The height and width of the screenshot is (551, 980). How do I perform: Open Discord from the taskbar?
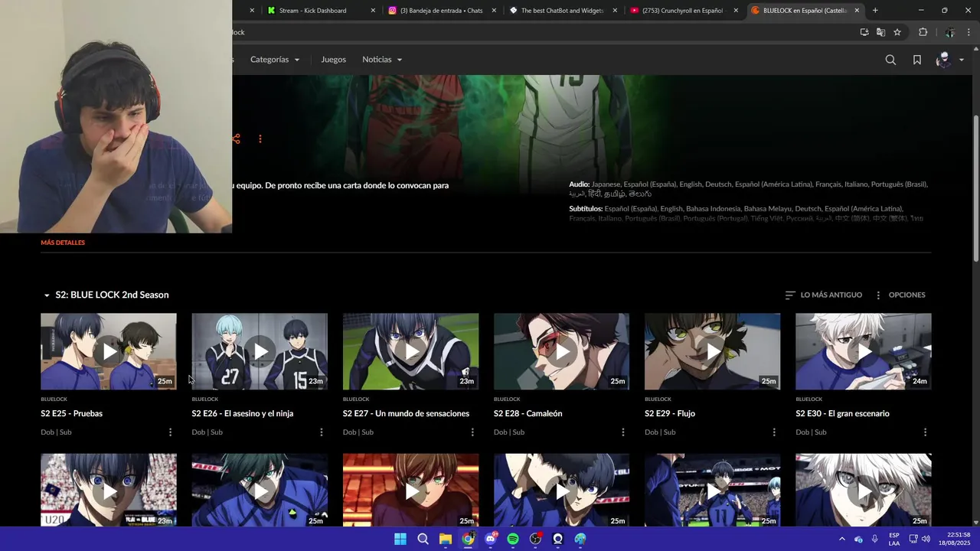coord(491,539)
